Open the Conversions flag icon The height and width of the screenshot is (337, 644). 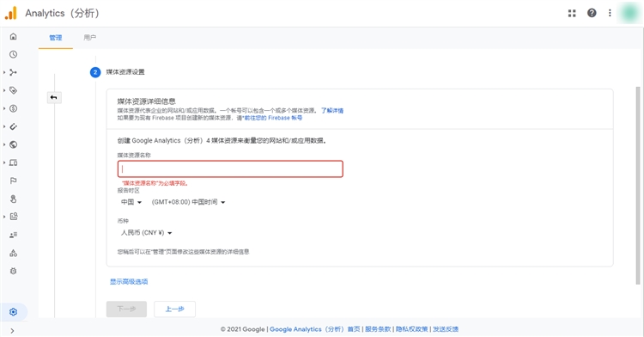point(13,181)
